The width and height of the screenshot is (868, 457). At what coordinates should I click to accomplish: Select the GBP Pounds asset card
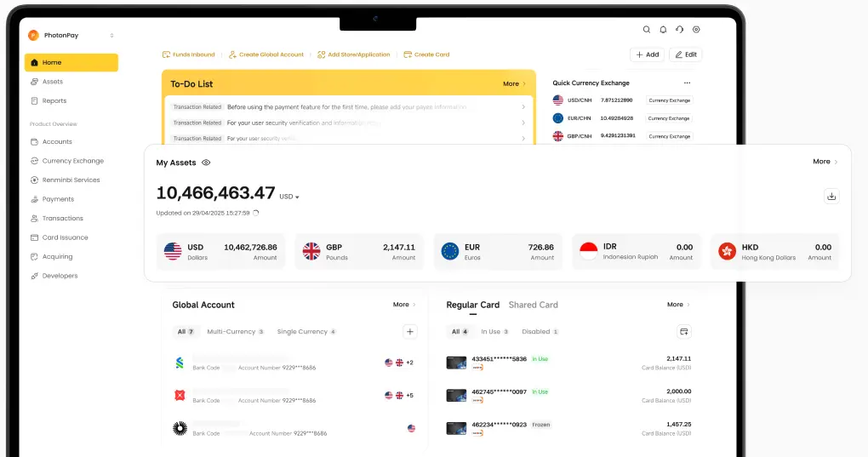coord(359,252)
